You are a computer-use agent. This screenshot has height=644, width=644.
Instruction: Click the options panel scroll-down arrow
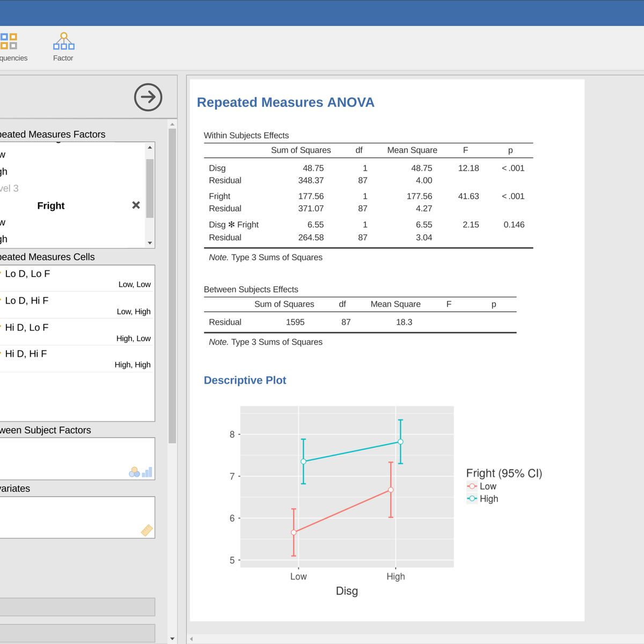(x=172, y=639)
